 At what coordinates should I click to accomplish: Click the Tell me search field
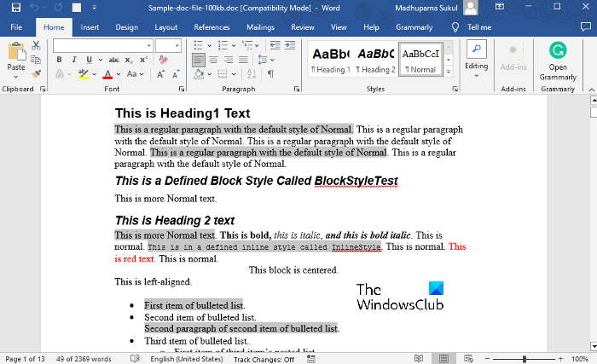[x=479, y=27]
